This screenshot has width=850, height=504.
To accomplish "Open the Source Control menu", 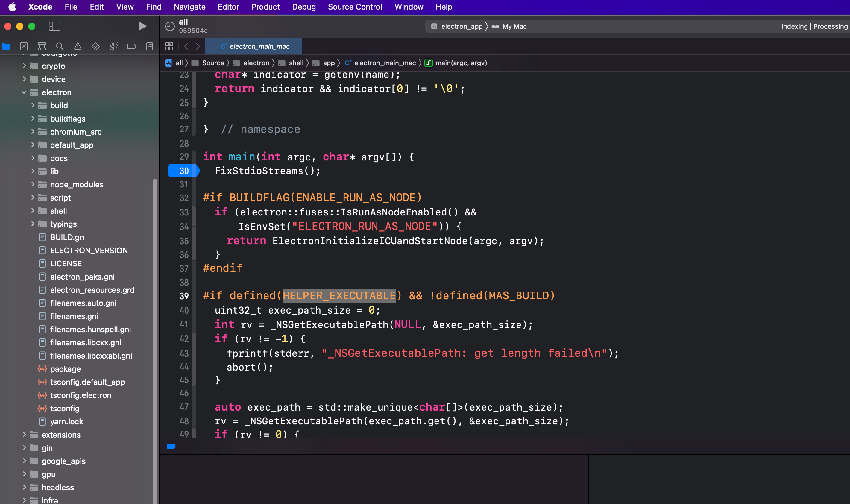I will [x=355, y=7].
